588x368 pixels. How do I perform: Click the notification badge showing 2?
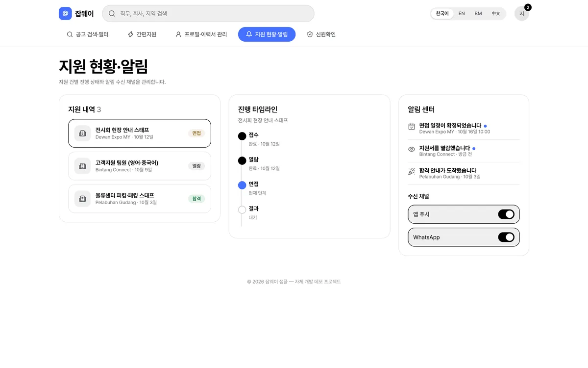[528, 7]
